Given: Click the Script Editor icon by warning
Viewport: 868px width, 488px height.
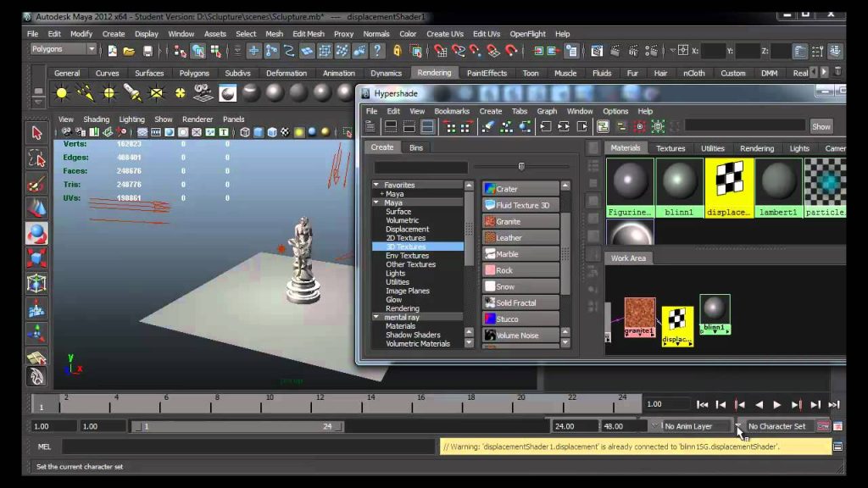Looking at the screenshot, I should tap(838, 446).
